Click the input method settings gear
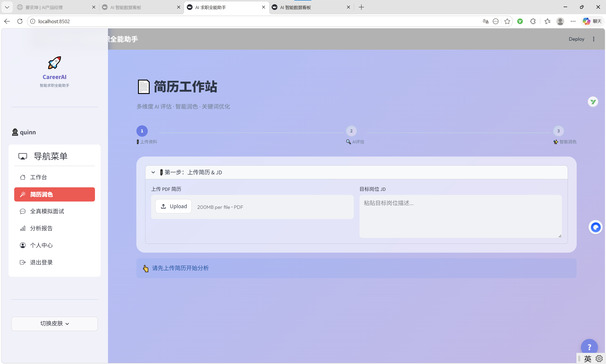606x364 pixels. click(x=599, y=358)
